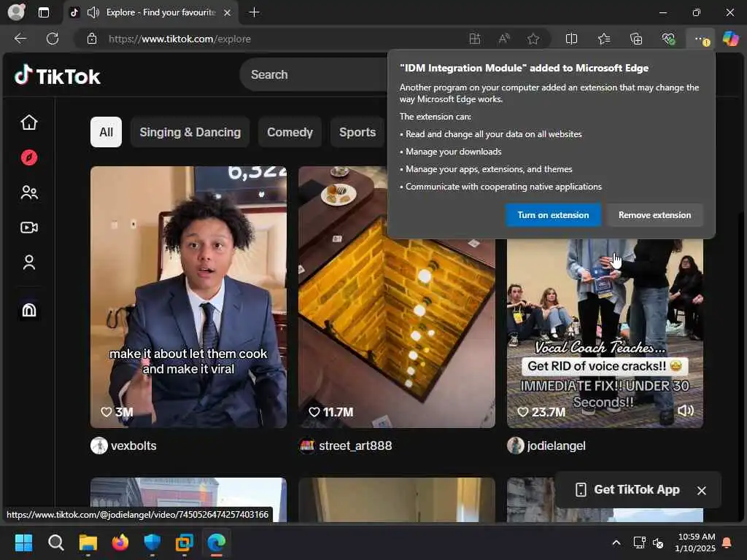Close the Explore TikTok tab

pos(228,12)
